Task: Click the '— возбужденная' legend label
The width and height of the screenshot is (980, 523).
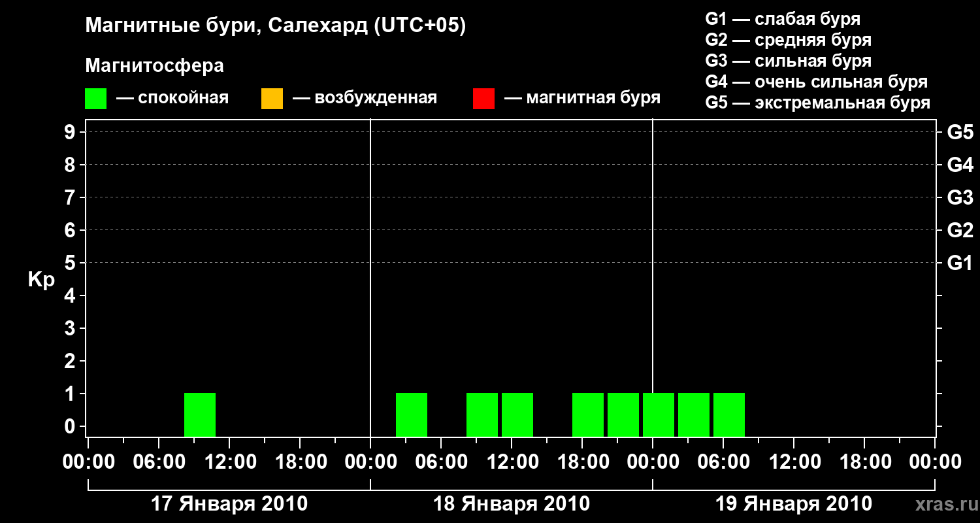Action: click(365, 98)
